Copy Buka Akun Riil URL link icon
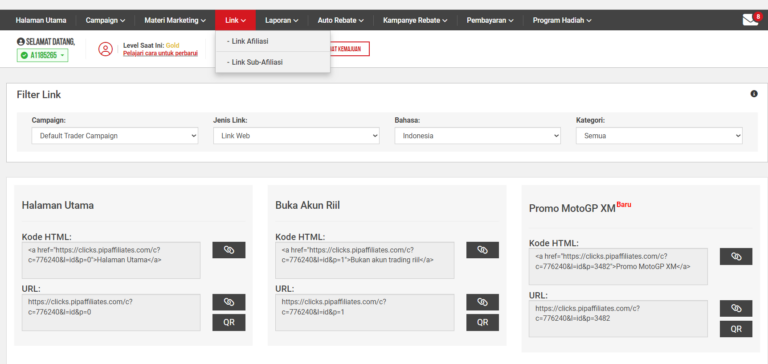The width and height of the screenshot is (768, 364). (482, 302)
